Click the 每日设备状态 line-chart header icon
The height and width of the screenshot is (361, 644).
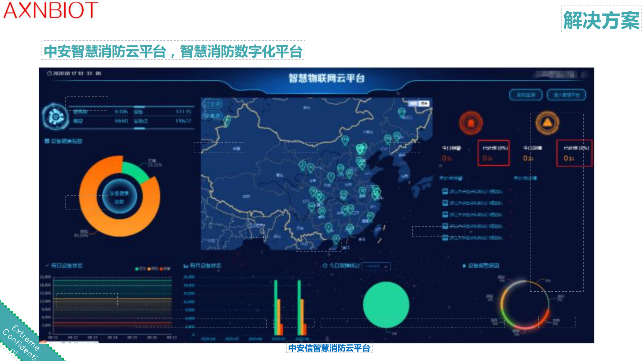click(x=47, y=265)
